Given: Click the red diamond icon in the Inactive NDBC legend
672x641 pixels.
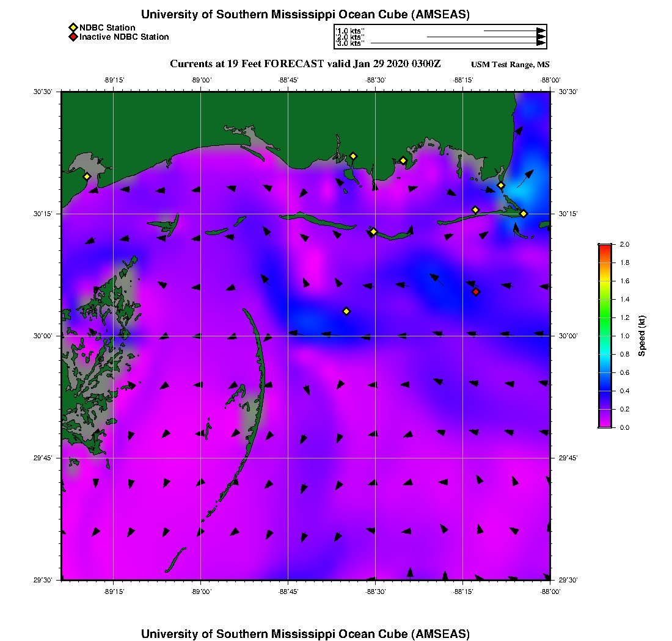Looking at the screenshot, I should click(73, 37).
